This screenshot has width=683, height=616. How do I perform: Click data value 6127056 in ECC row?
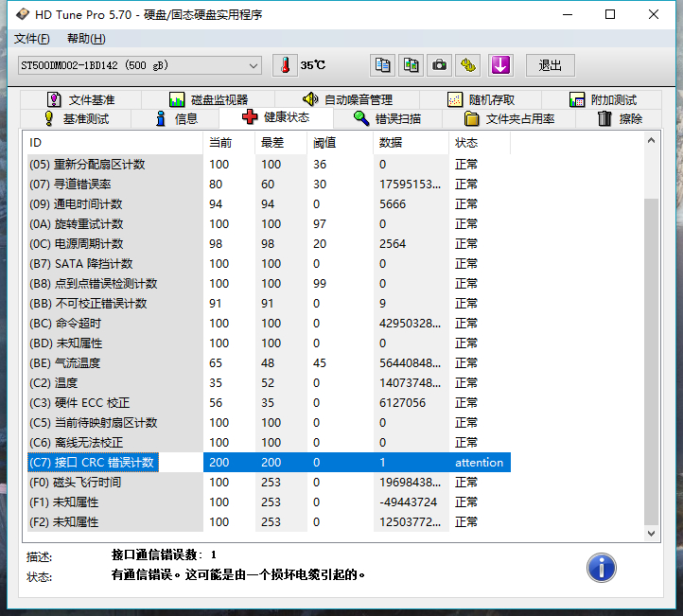point(402,402)
